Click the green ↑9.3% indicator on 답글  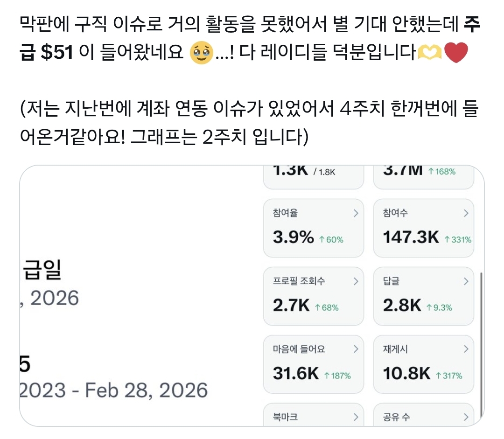coord(439,307)
